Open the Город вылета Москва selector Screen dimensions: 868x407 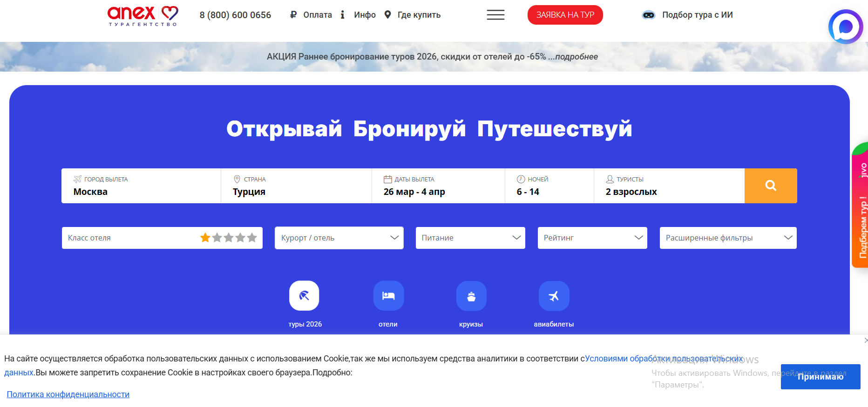pyautogui.click(x=141, y=186)
